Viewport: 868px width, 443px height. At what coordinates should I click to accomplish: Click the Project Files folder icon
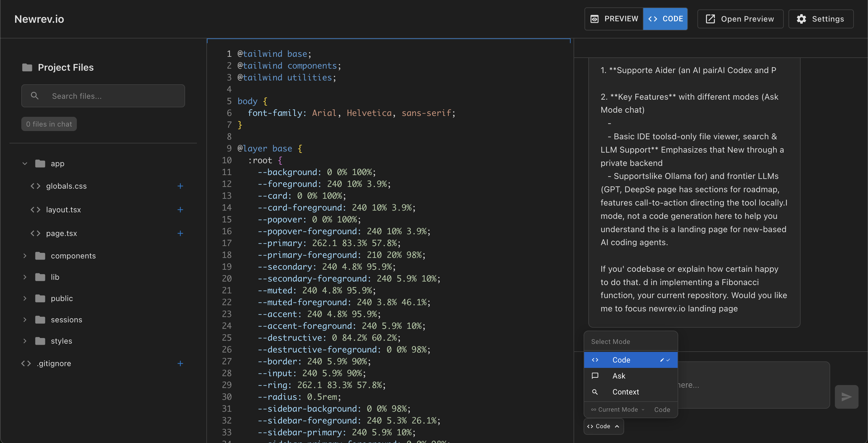[x=27, y=67]
